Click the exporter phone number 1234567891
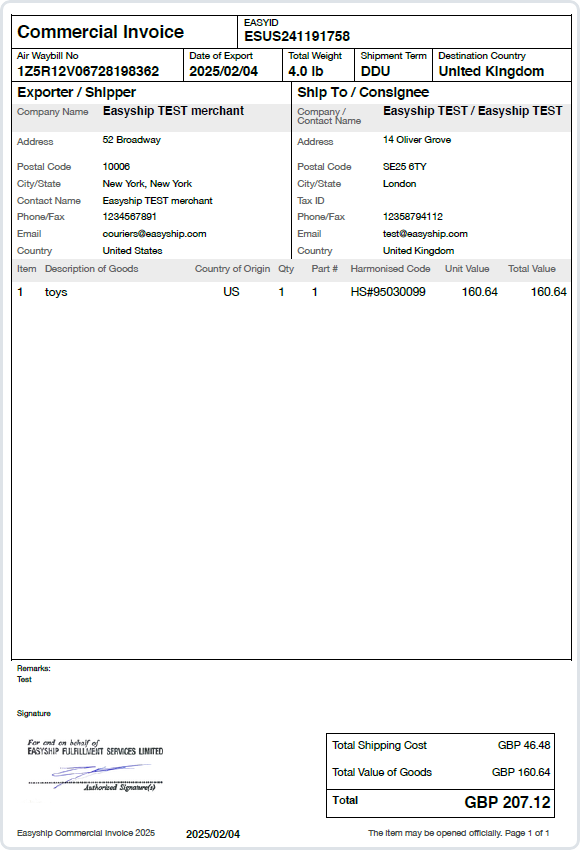The image size is (580, 850). (130, 217)
